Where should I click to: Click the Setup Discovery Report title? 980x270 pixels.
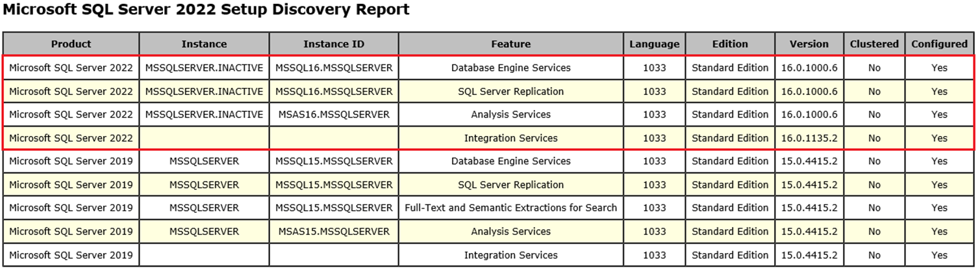(207, 10)
